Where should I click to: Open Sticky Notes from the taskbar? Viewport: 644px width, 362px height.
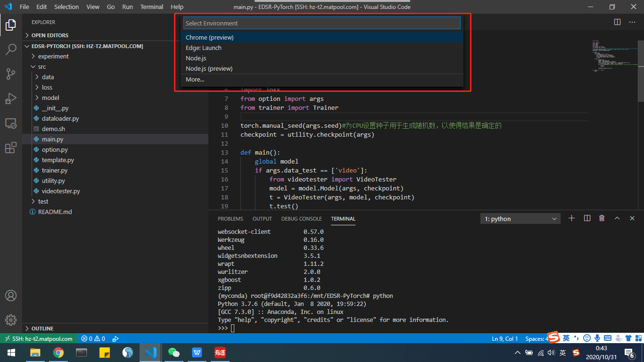click(105, 353)
